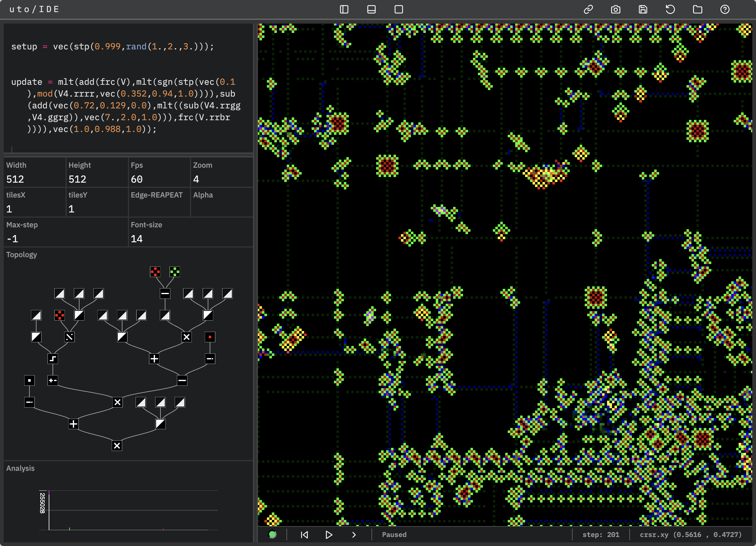Open the folder icon in toolbar
Image resolution: width=756 pixels, height=546 pixels.
pos(697,9)
